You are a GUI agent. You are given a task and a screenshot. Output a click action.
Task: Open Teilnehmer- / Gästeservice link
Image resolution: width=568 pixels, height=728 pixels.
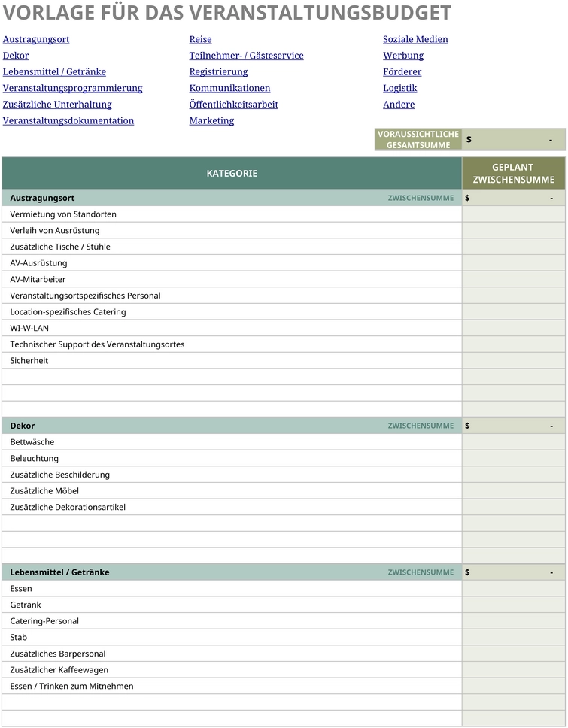[247, 56]
